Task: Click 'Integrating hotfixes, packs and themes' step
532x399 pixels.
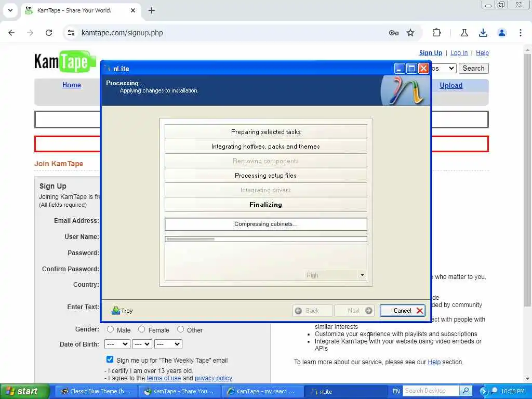Action: coord(265,146)
